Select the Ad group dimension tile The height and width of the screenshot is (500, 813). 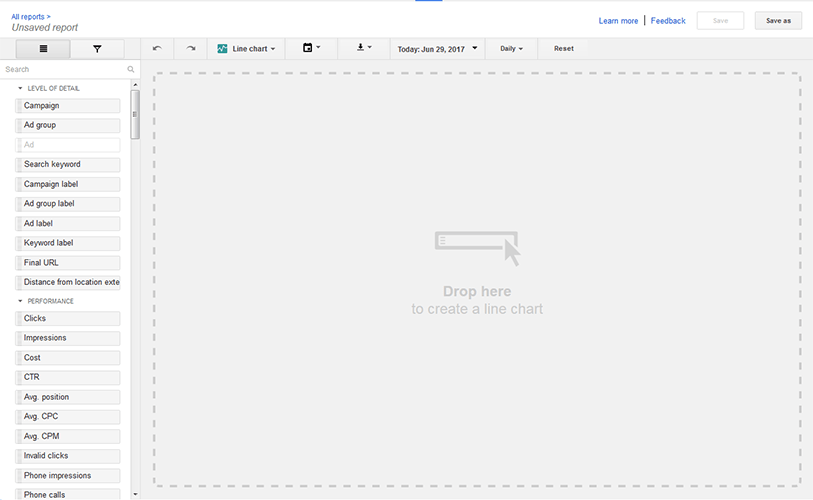[68, 125]
